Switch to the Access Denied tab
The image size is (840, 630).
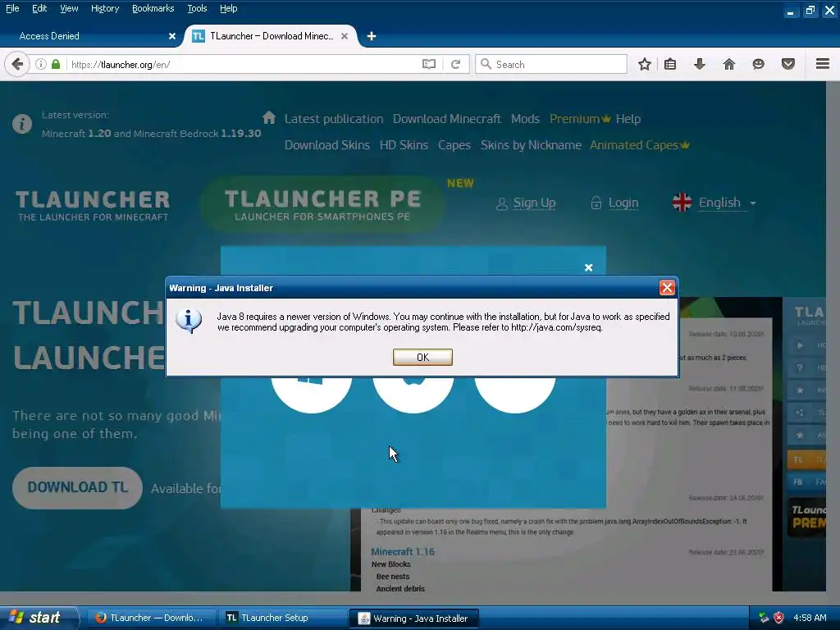pos(91,36)
